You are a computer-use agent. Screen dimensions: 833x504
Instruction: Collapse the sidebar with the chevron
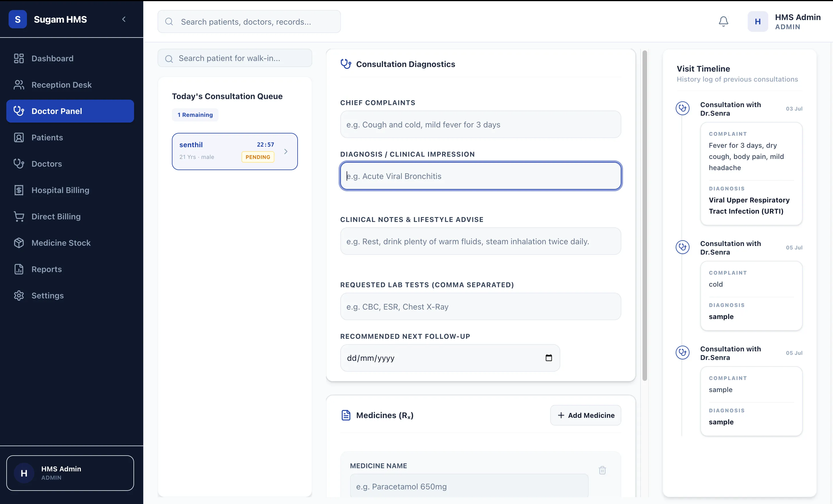[x=124, y=19]
